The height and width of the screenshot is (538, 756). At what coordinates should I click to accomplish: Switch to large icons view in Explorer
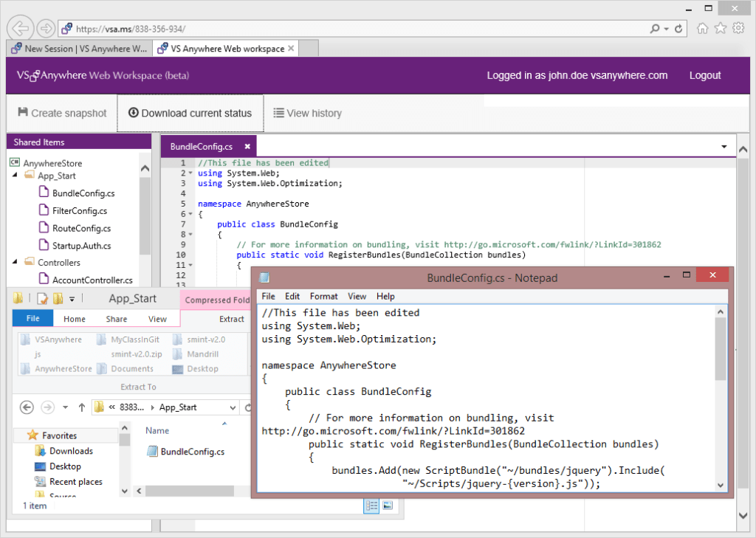click(388, 506)
